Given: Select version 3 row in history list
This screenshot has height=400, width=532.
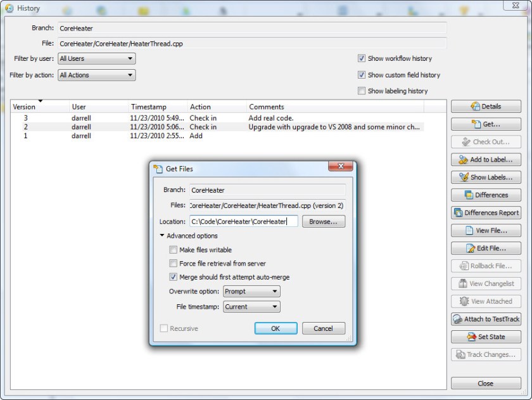Looking at the screenshot, I should pos(190,118).
